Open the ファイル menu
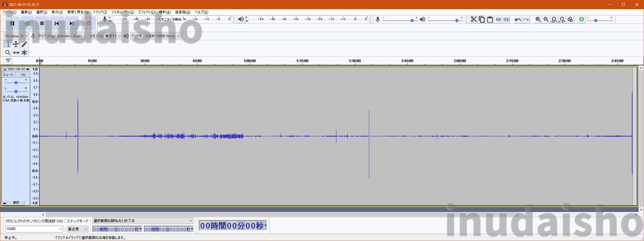 (x=10, y=12)
